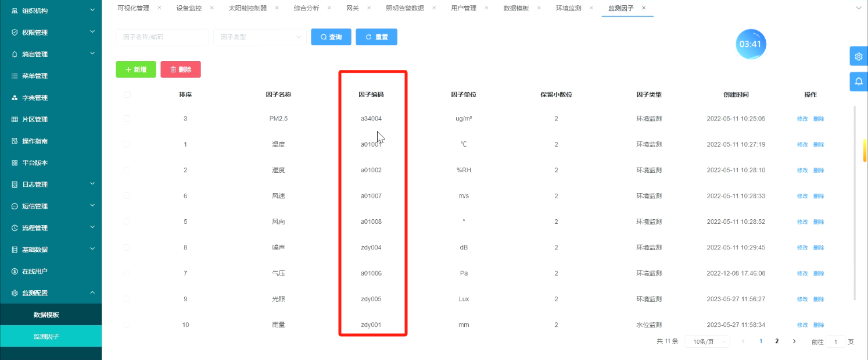Check the select-all checkbox in table header

(x=127, y=94)
